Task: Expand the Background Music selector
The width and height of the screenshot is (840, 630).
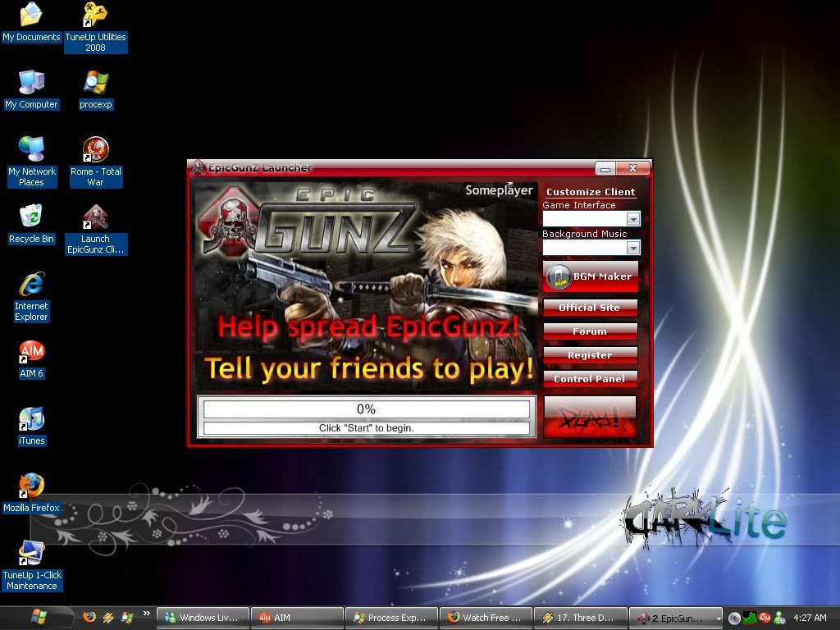Action: tap(632, 247)
